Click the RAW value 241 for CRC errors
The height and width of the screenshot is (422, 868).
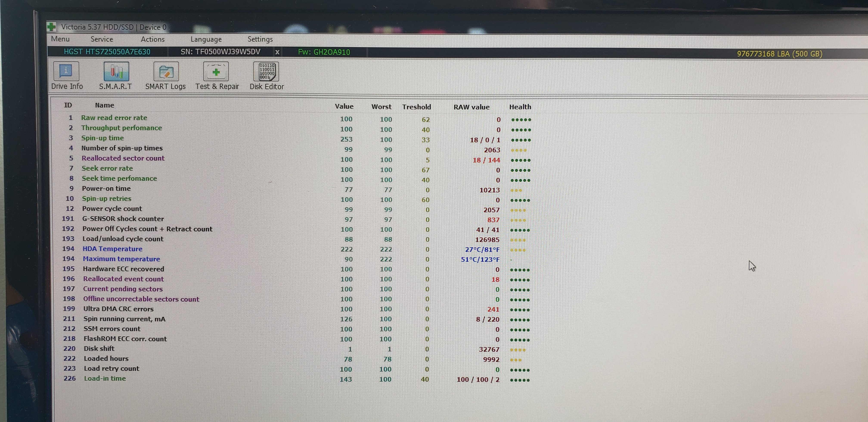pos(493,309)
